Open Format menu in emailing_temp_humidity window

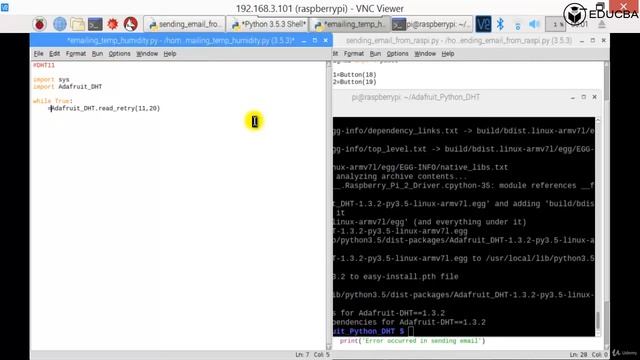76,53
